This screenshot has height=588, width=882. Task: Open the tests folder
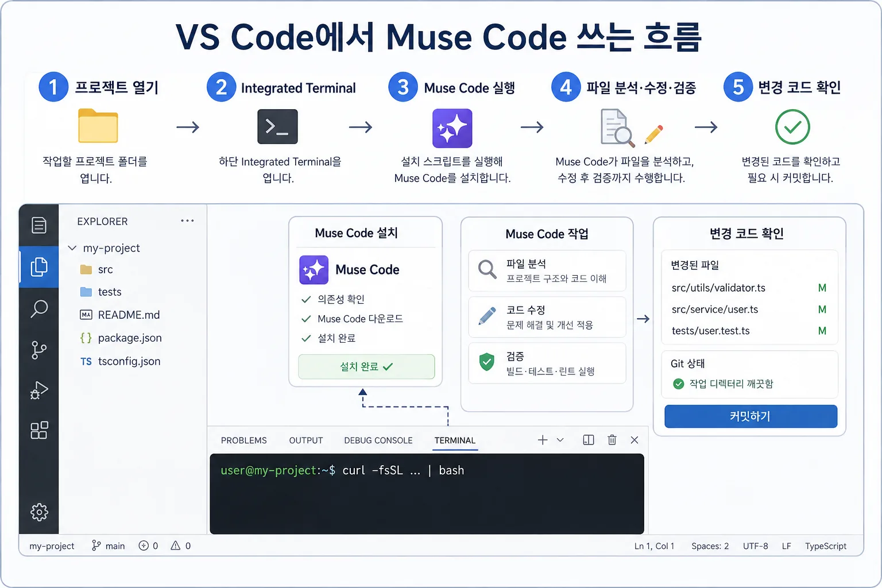pos(101,292)
